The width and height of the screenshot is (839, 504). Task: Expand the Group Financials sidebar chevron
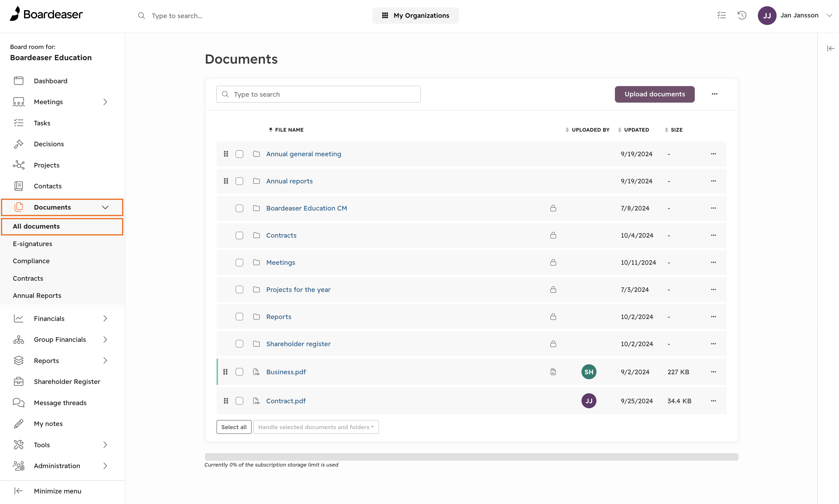click(105, 339)
